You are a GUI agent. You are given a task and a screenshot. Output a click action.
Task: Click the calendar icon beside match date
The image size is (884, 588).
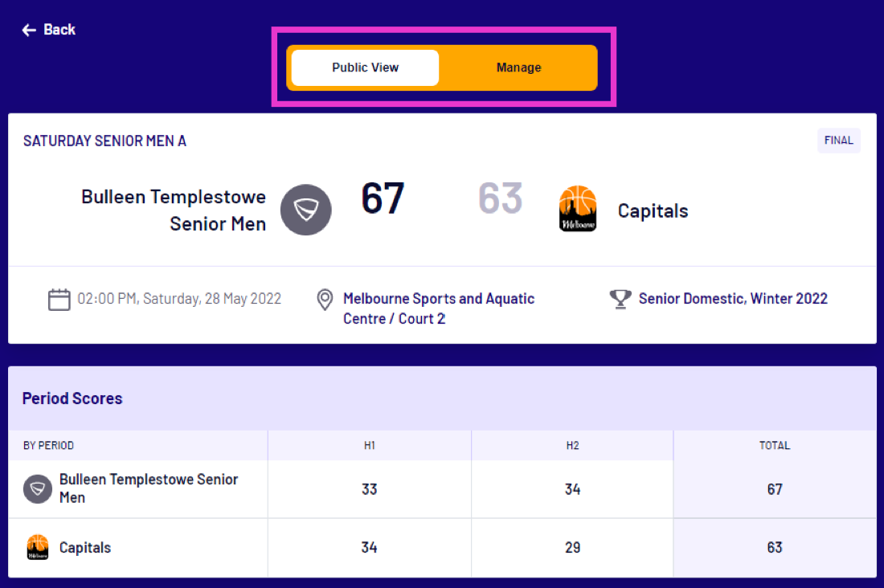click(x=59, y=300)
